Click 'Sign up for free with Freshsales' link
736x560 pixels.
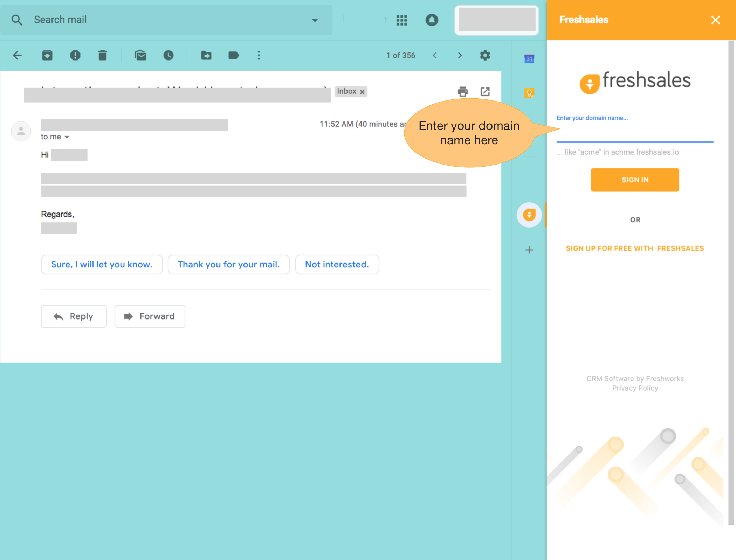[x=635, y=248]
